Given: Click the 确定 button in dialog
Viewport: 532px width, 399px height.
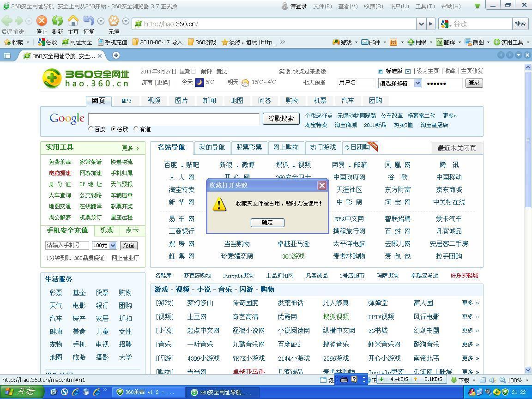Looking at the screenshot, I should (267, 223).
